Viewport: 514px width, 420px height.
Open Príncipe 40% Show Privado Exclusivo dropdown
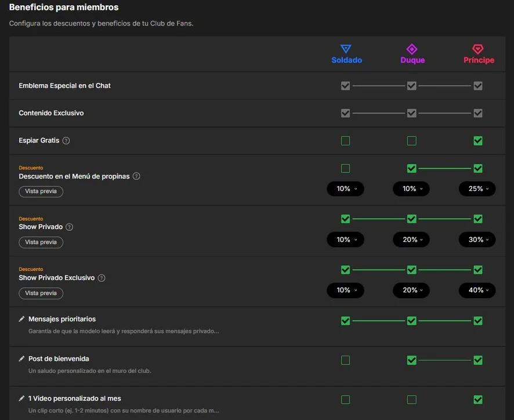pyautogui.click(x=477, y=290)
